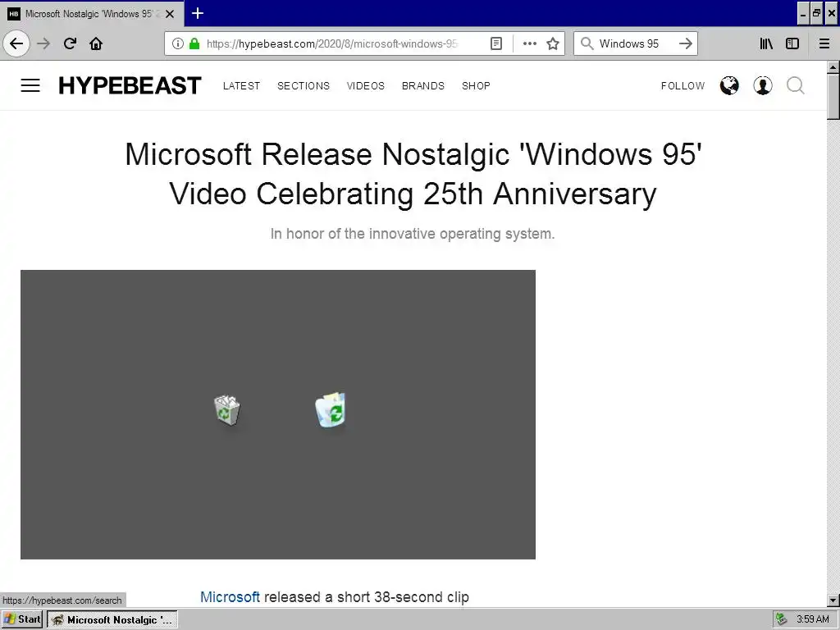Screen dimensions: 840x630
Task: Click the magnifier in the browser search box
Action: click(x=587, y=43)
